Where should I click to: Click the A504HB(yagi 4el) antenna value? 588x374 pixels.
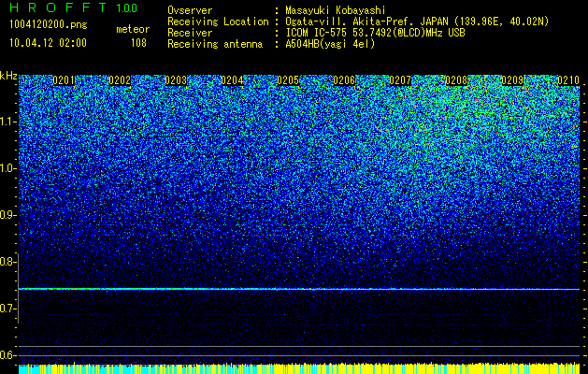[330, 44]
